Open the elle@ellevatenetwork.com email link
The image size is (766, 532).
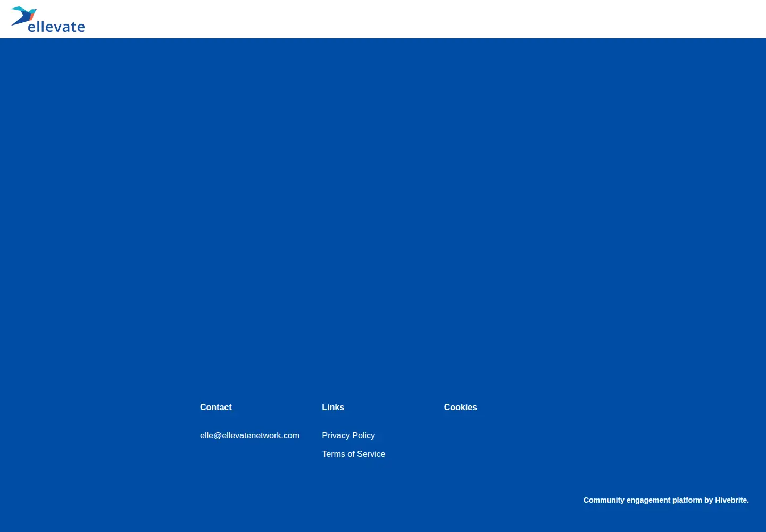point(249,435)
